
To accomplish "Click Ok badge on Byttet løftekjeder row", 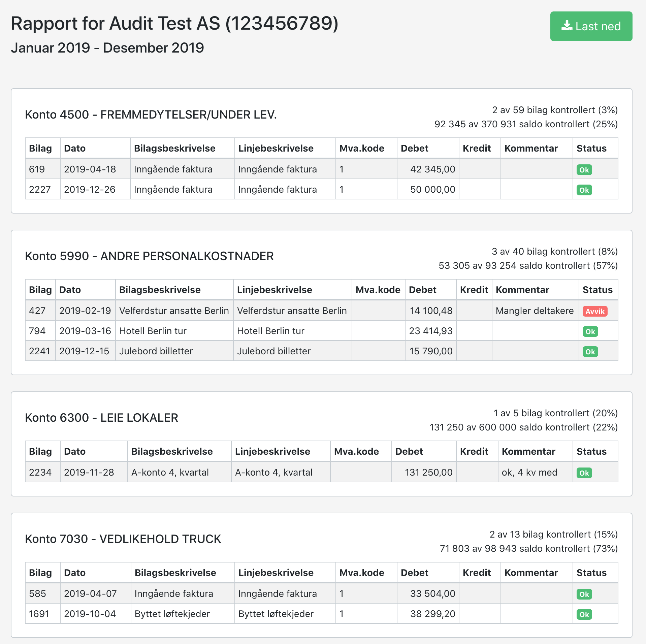I will tap(584, 614).
